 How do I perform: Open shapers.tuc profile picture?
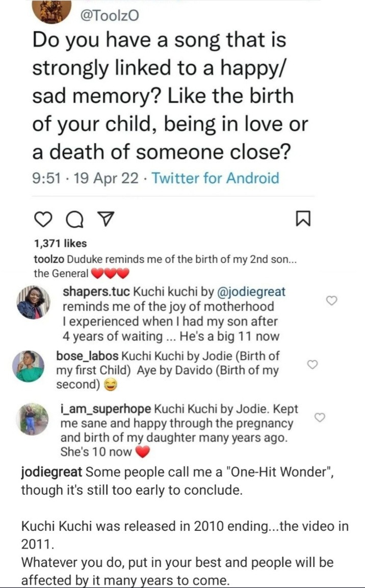pos(33,302)
